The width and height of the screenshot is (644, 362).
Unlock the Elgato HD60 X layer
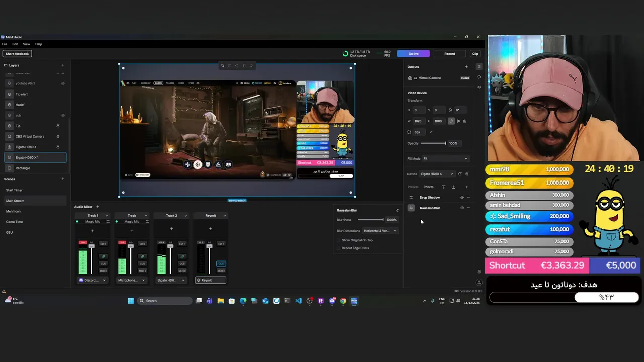point(58,147)
